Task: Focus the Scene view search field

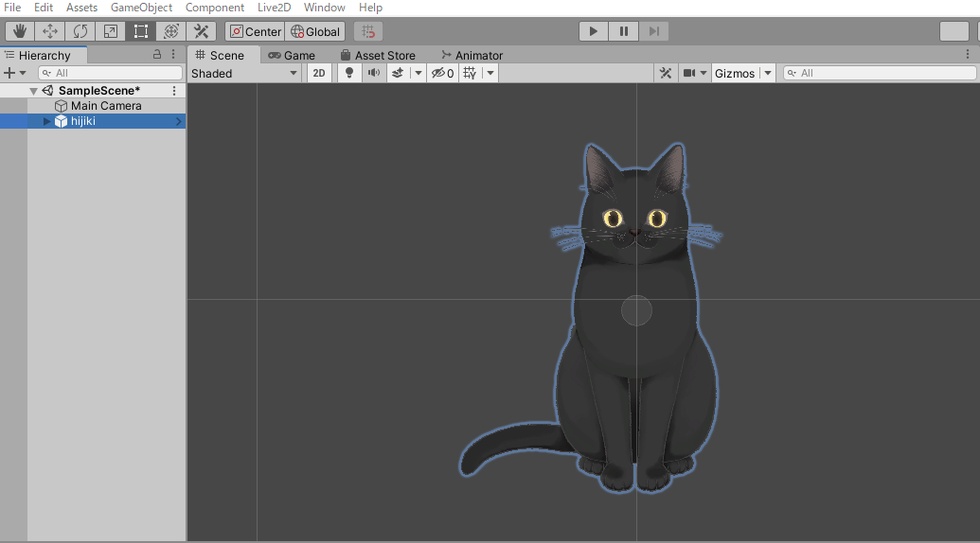Action: (880, 73)
